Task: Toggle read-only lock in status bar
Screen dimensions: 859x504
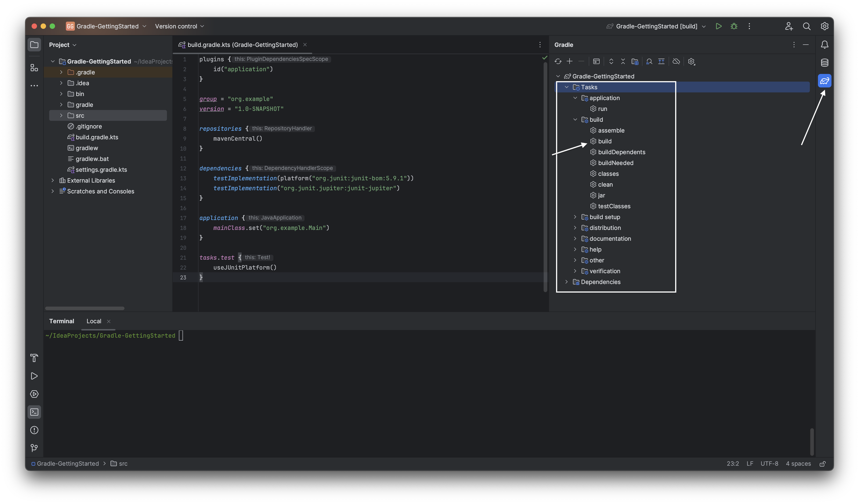Action: (822, 464)
